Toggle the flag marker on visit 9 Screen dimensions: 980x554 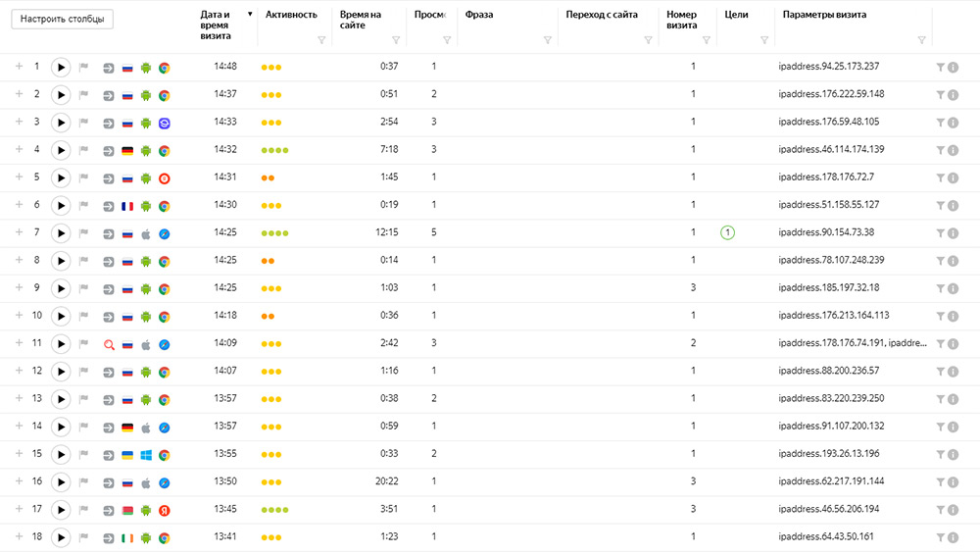(83, 288)
